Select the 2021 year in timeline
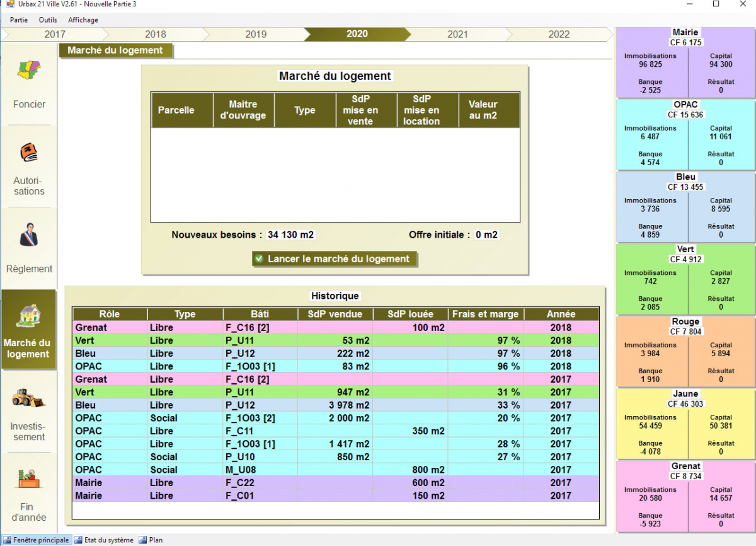 [457, 34]
